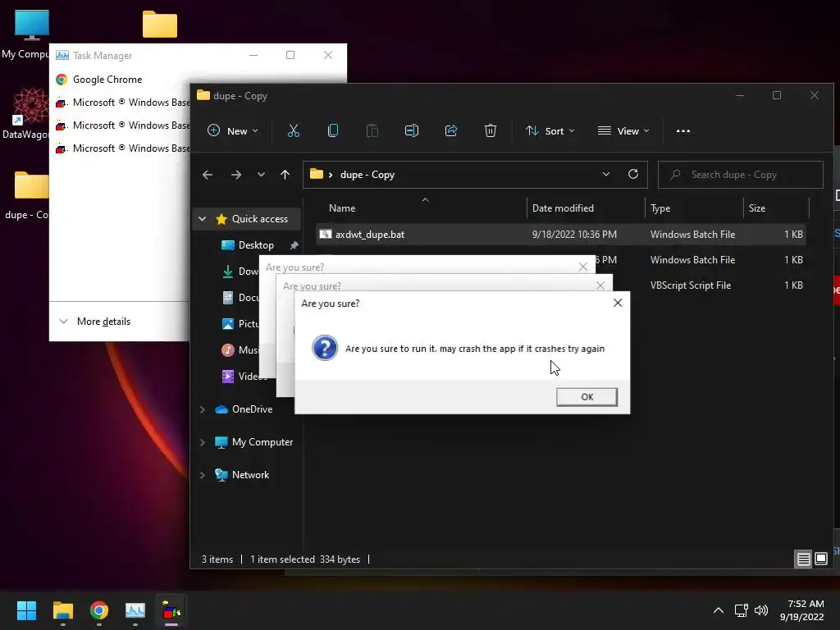Click the Delete trash icon in Explorer

point(491,130)
